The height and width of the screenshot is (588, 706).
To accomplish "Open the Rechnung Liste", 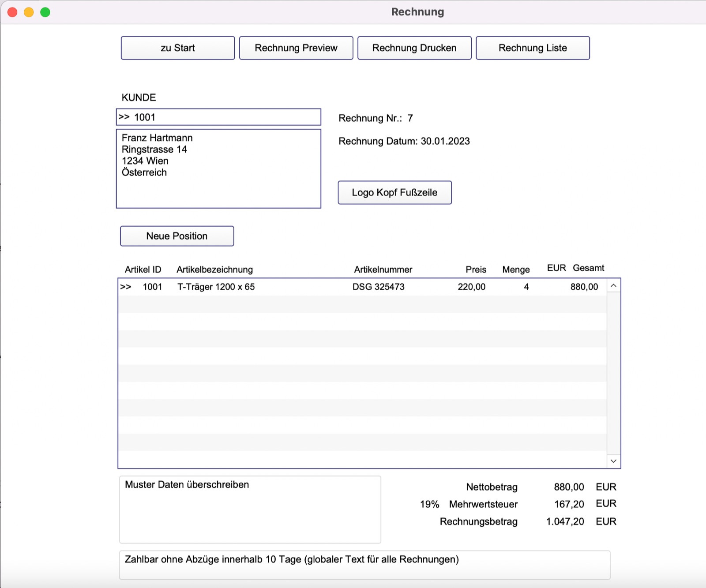I will 533,48.
